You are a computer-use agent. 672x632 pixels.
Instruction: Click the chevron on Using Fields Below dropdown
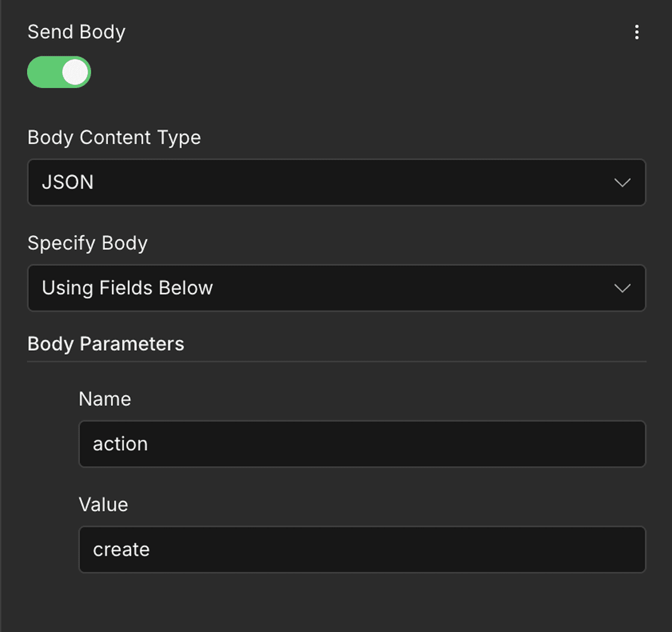pos(622,288)
